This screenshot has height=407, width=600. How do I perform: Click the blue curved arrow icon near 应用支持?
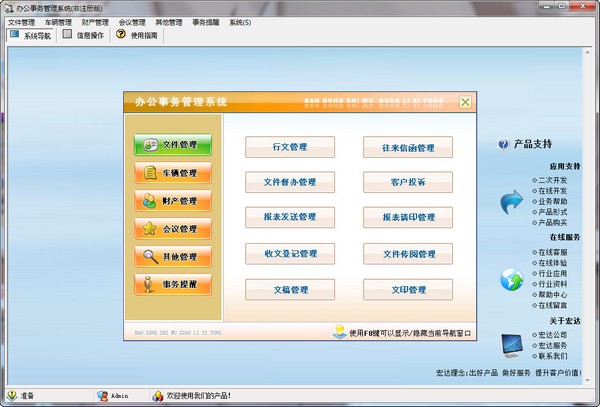click(x=511, y=202)
